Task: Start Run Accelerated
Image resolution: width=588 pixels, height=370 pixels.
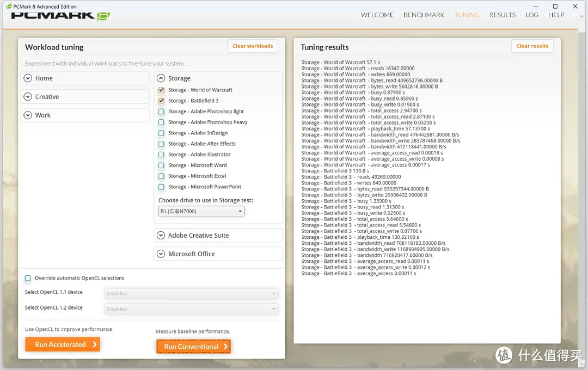Action: pyautogui.click(x=63, y=344)
